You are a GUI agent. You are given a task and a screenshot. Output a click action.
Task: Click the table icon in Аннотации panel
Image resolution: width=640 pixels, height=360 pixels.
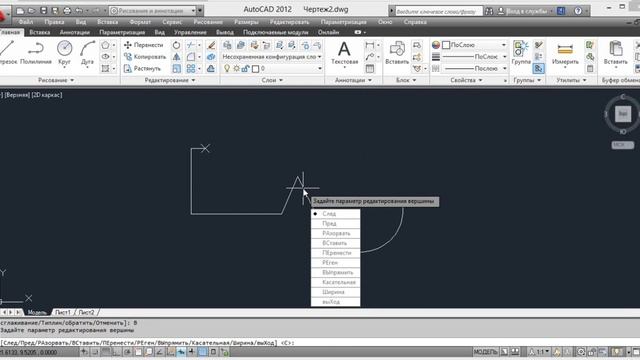[370, 69]
